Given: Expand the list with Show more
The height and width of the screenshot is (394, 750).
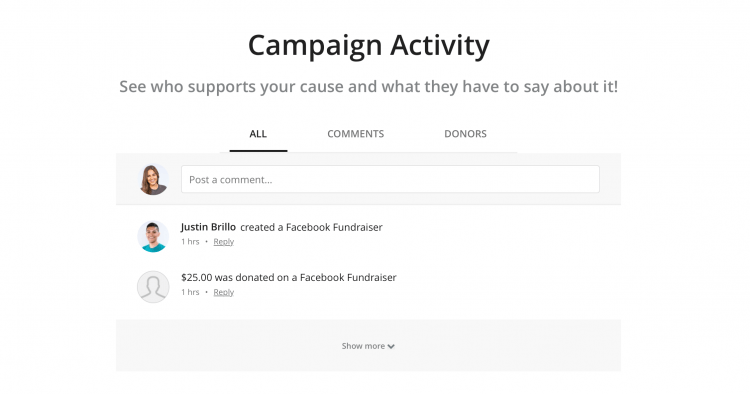Looking at the screenshot, I should coord(368,346).
